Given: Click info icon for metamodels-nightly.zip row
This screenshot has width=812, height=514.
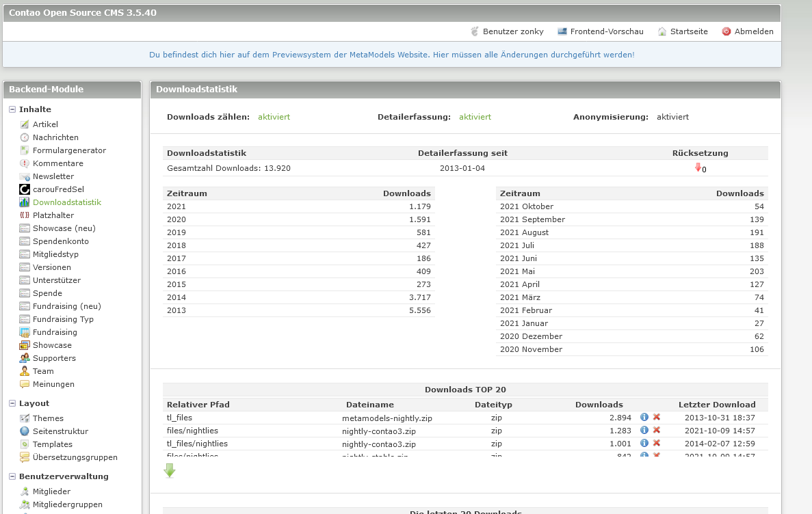Looking at the screenshot, I should [x=644, y=417].
